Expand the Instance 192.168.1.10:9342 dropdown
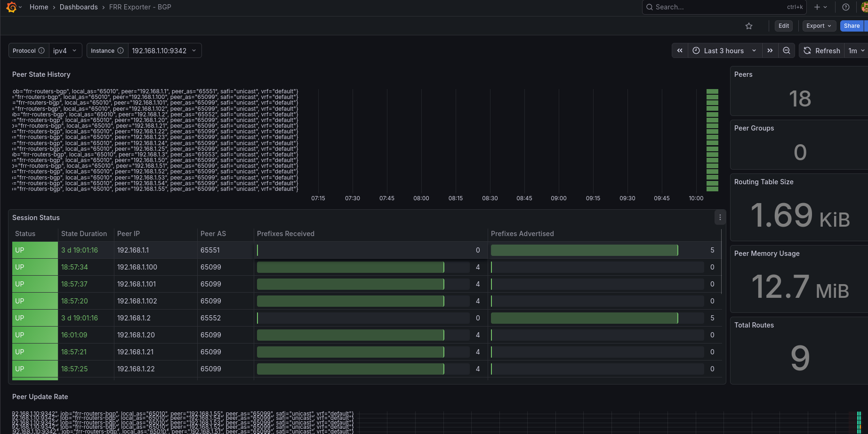 164,50
